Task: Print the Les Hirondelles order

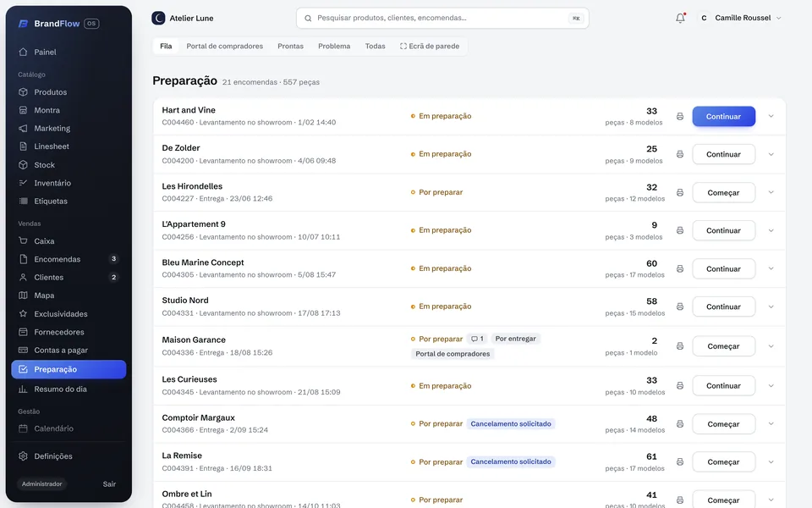Action: tap(680, 193)
